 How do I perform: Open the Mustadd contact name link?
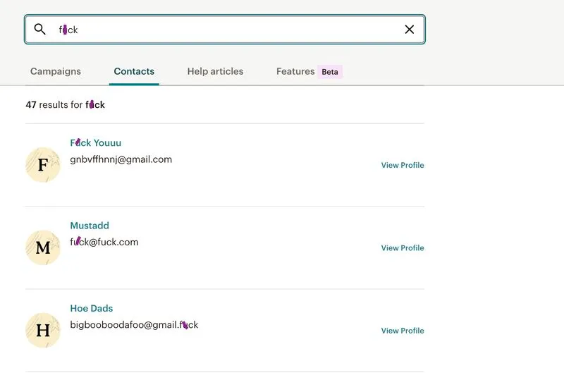tap(90, 226)
